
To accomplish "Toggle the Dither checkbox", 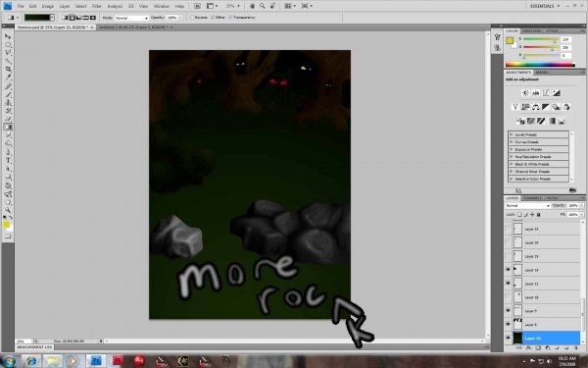I will click(x=213, y=18).
